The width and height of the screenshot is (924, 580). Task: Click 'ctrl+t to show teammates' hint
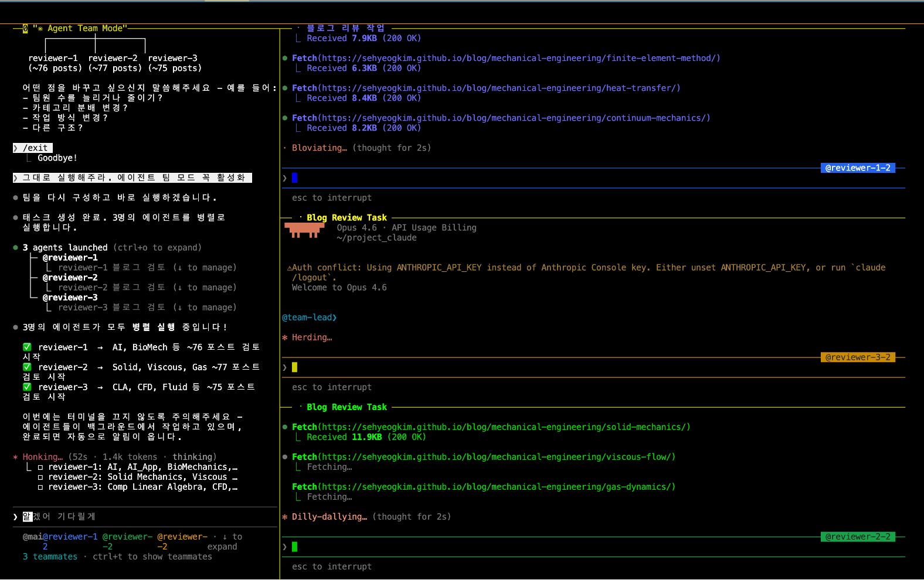click(x=152, y=557)
